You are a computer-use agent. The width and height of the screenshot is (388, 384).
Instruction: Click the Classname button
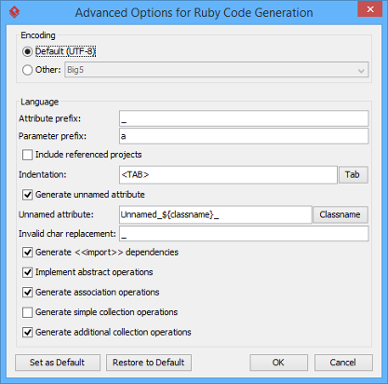coord(340,215)
